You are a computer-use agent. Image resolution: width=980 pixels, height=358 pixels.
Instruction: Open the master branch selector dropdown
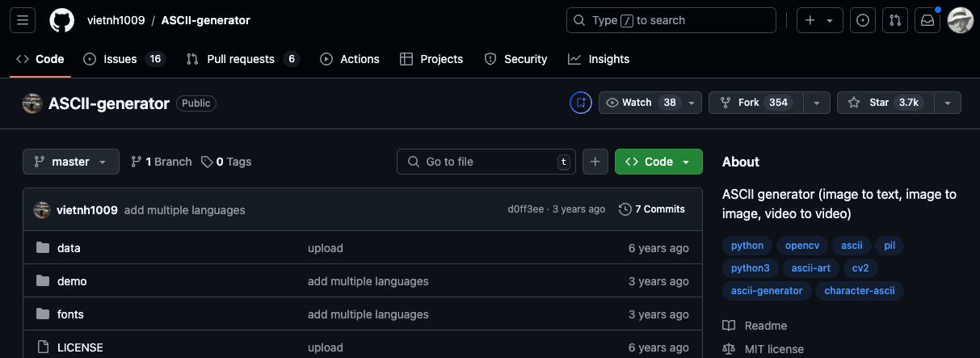tap(70, 162)
